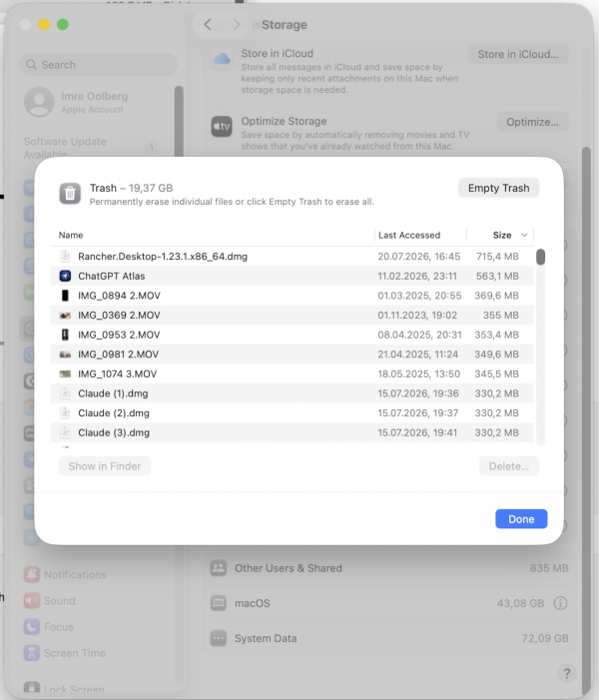Select the IMG_0894 2.MOV file
599x700 pixels.
tap(293, 296)
